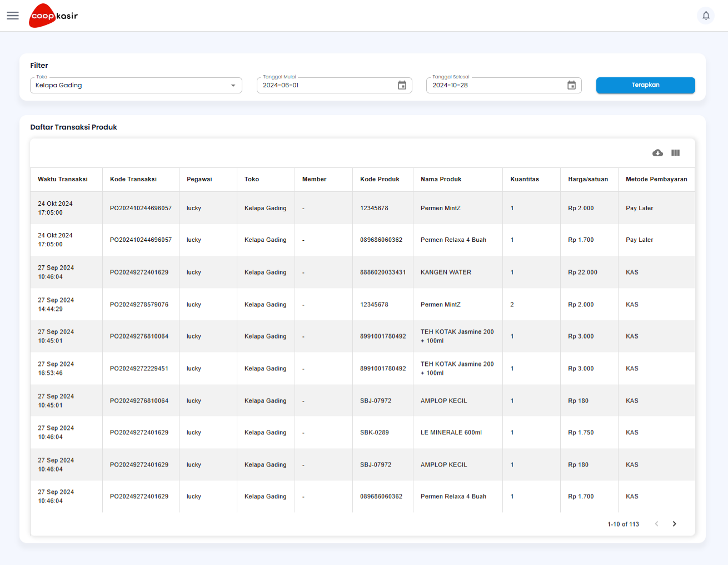Expand the Toko dropdown arrow
This screenshot has width=728, height=565.
[233, 86]
